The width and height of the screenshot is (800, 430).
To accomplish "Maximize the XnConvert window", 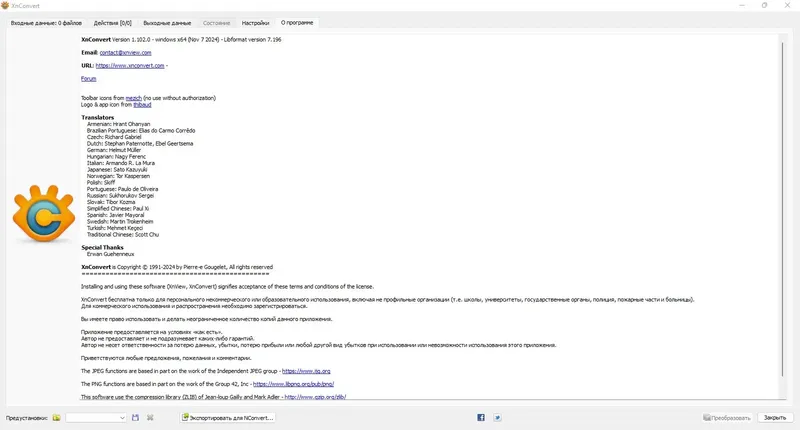I will click(764, 5).
